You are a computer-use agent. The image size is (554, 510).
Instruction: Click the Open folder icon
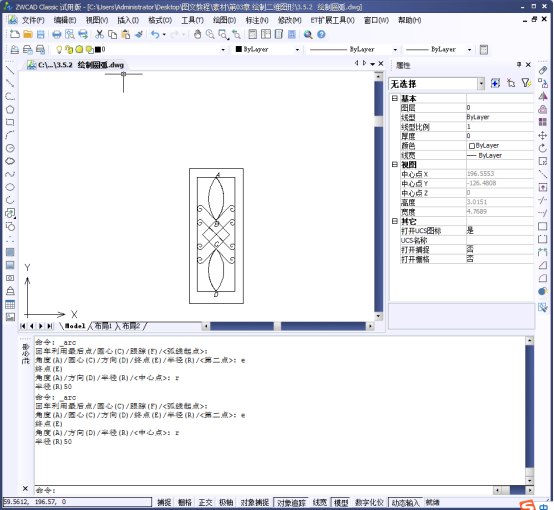pyautogui.click(x=28, y=34)
